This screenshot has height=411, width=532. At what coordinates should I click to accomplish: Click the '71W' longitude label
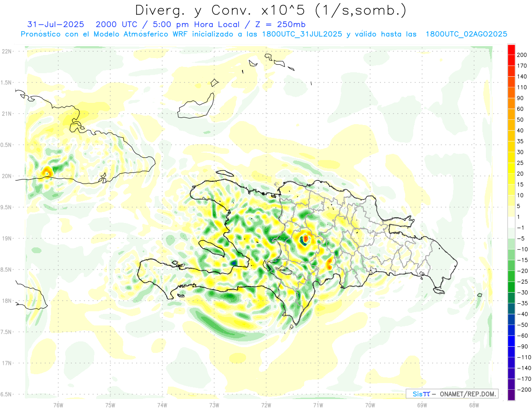(318, 405)
